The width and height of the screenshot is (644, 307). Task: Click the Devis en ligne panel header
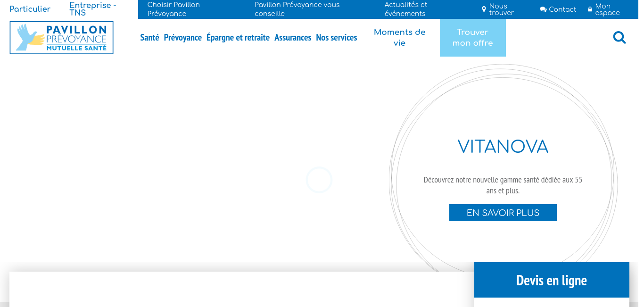pyautogui.click(x=552, y=280)
